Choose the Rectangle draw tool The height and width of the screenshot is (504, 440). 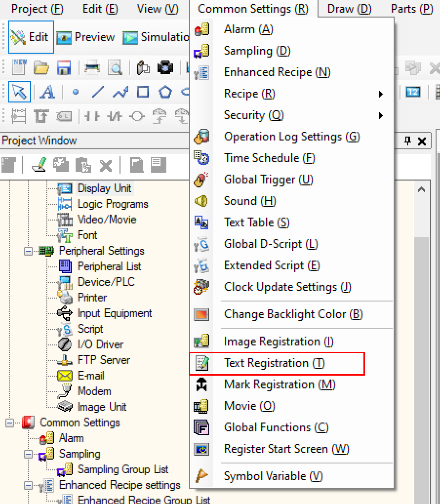pos(142,92)
